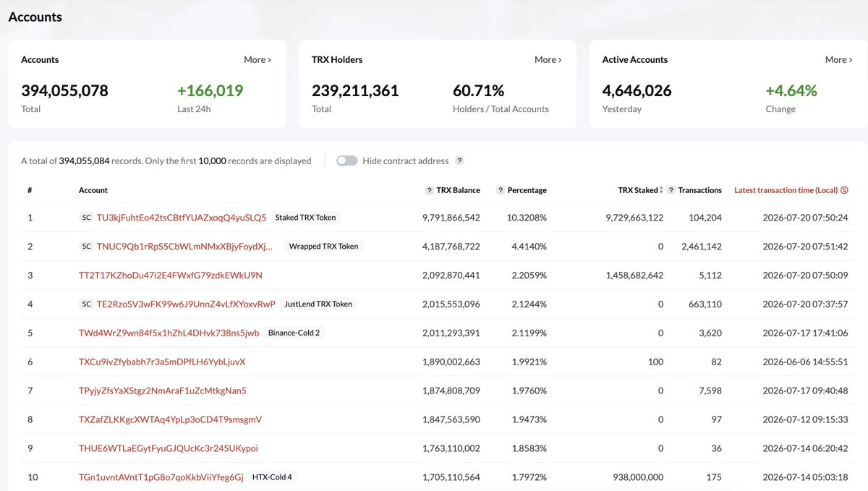The image size is (868, 491).
Task: Toggle the Hide contract address switch
Action: 347,161
